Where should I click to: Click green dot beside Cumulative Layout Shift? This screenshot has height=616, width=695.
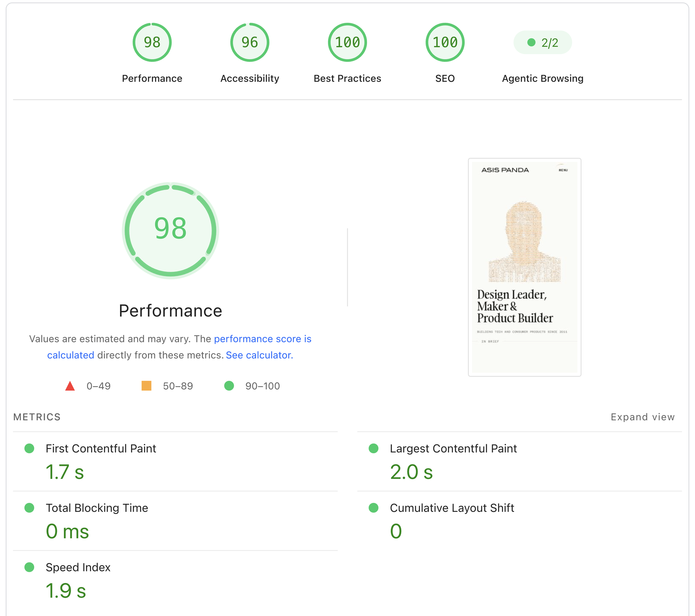click(x=374, y=508)
